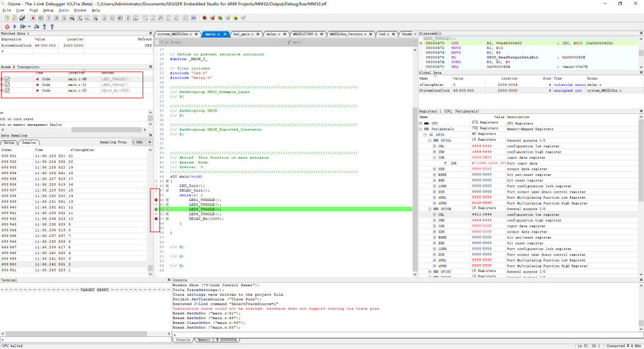The width and height of the screenshot is (644, 349).
Task: Click the 'L' Local Data toolbar icon
Action: click(64, 18)
